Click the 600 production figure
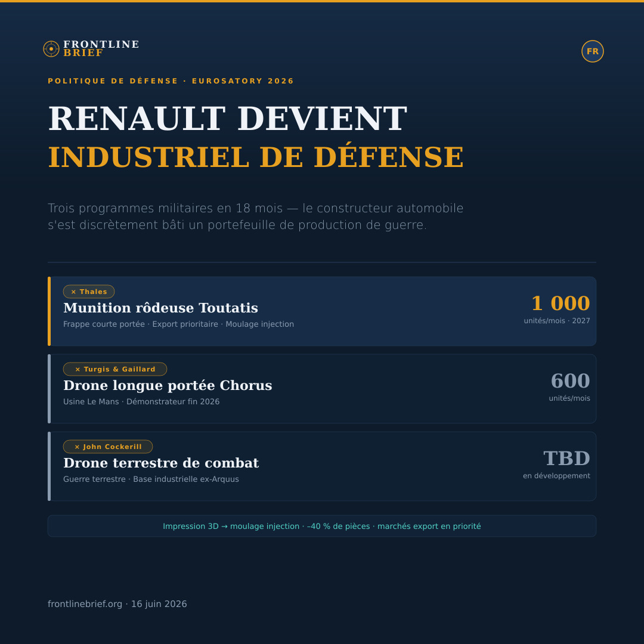 coord(571,381)
